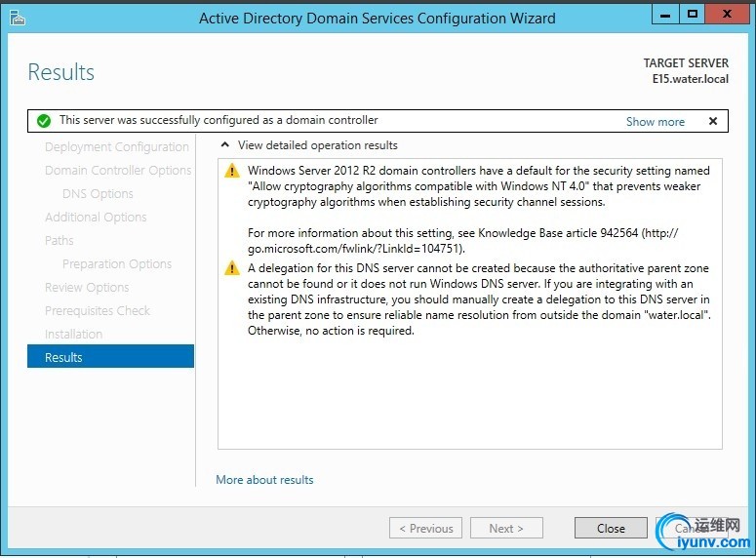756x558 pixels.
Task: Dismiss the notification banner with its X
Action: point(713,121)
